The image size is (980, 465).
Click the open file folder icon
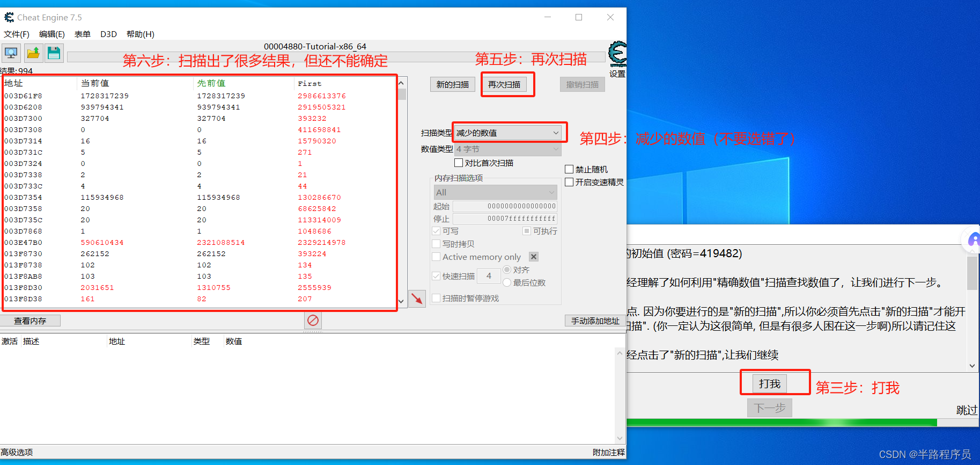(33, 53)
